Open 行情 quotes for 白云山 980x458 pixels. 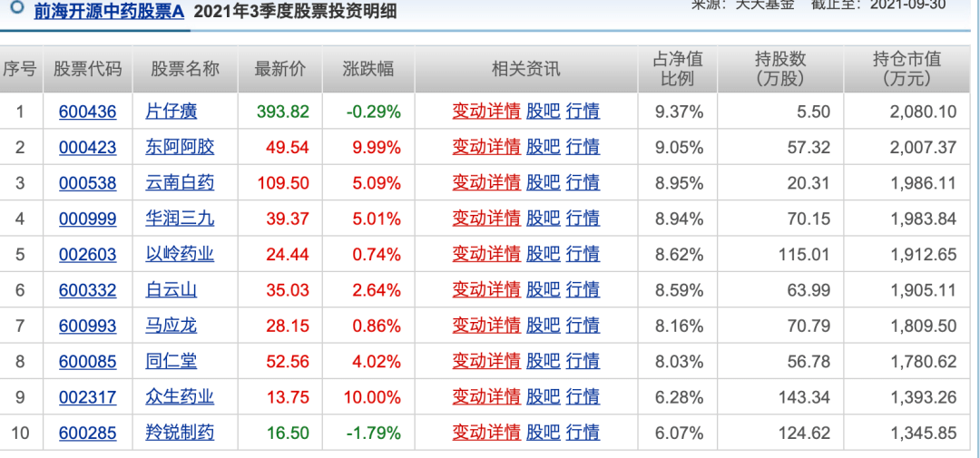coord(583,290)
